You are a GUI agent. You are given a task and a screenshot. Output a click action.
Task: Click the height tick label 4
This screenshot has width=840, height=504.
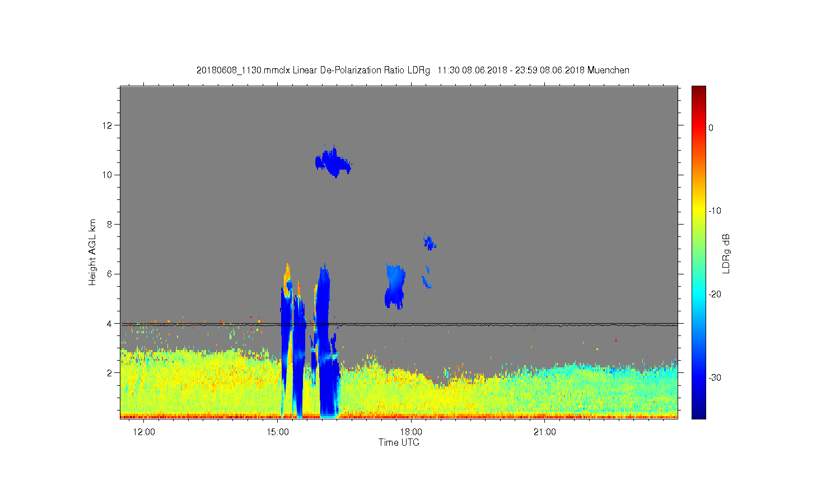(x=110, y=323)
